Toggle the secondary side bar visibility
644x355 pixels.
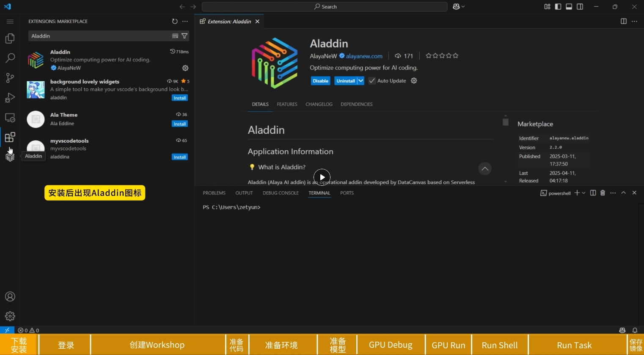click(580, 7)
